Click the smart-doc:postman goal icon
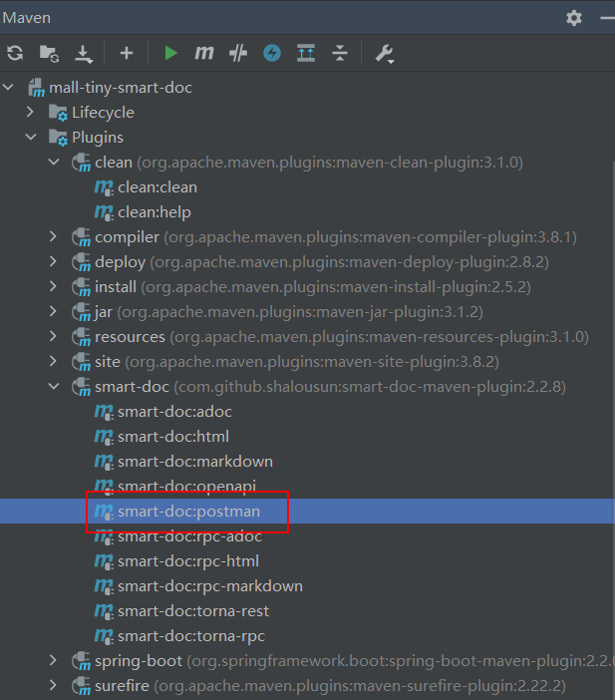 coord(104,512)
